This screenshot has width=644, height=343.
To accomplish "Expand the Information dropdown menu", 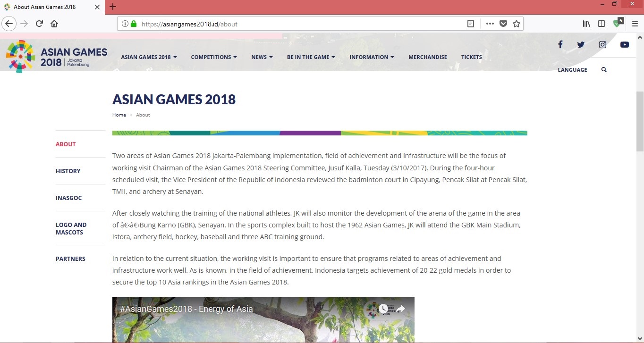I will (372, 57).
